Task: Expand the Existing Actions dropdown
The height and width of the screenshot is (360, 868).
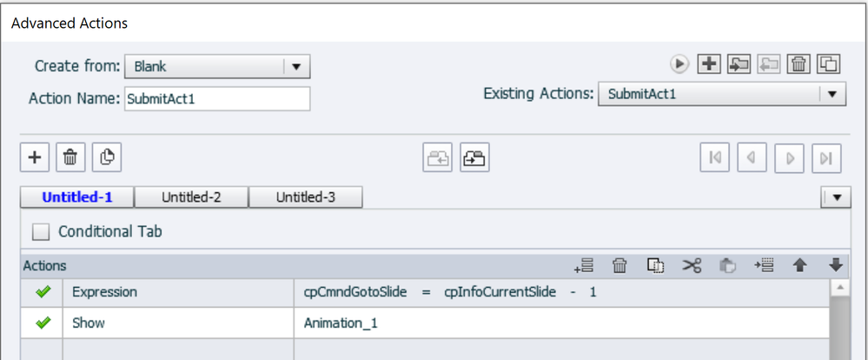Action: tap(832, 95)
